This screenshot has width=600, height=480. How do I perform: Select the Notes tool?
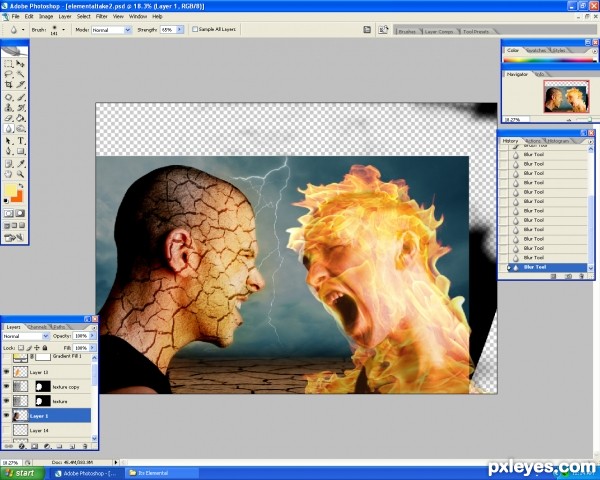click(9, 164)
